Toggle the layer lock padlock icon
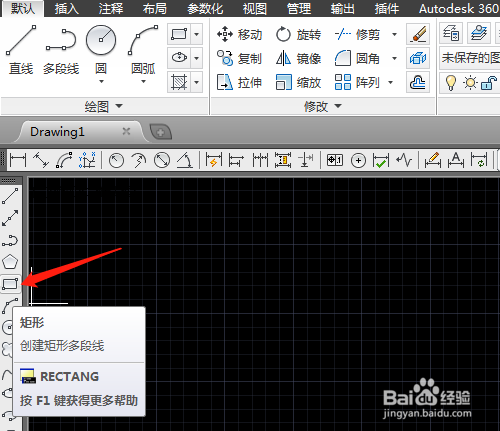This screenshot has width=500, height=431. tap(489, 82)
